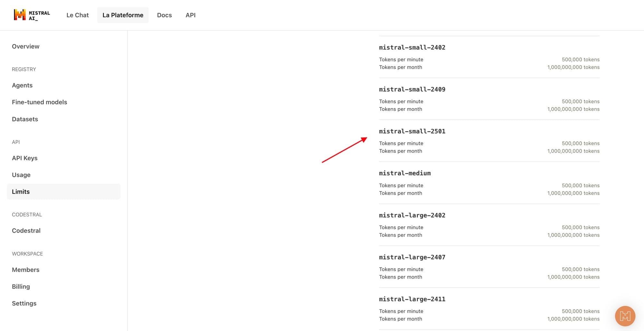This screenshot has height=331, width=644.
Task: Click mistral-large-2407 tokens per month value
Action: tap(573, 277)
